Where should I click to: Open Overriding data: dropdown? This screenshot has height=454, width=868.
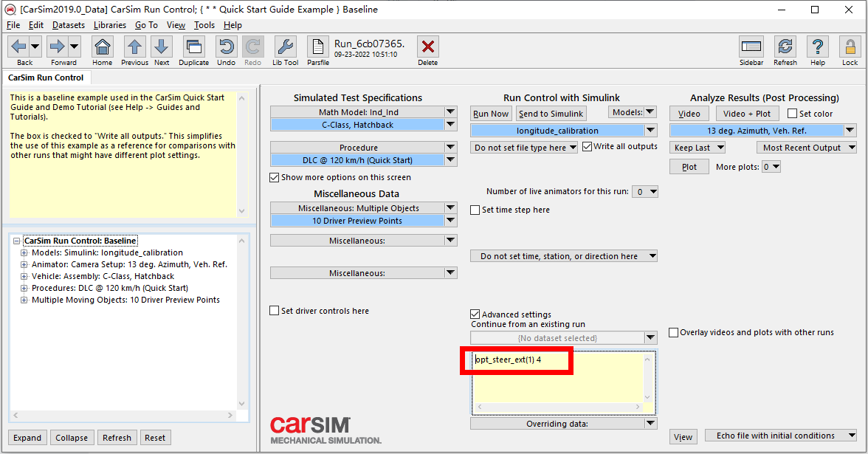[x=650, y=424]
